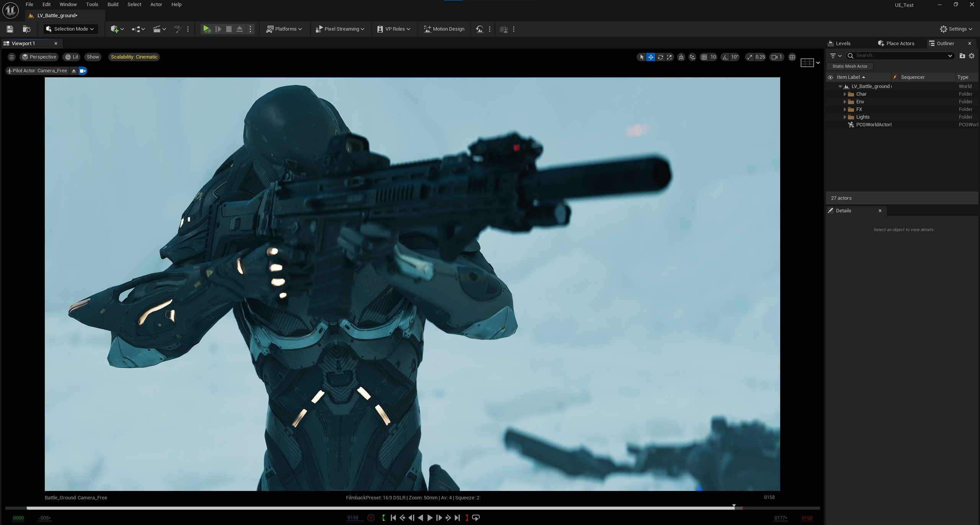Viewport: 980px width, 525px height.
Task: Open the Actor menu
Action: click(x=156, y=5)
